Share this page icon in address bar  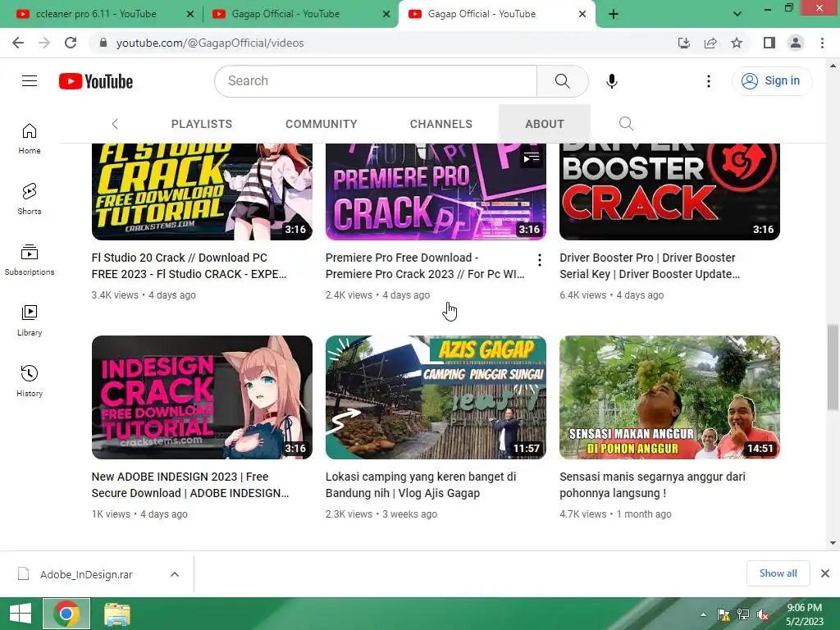[710, 43]
